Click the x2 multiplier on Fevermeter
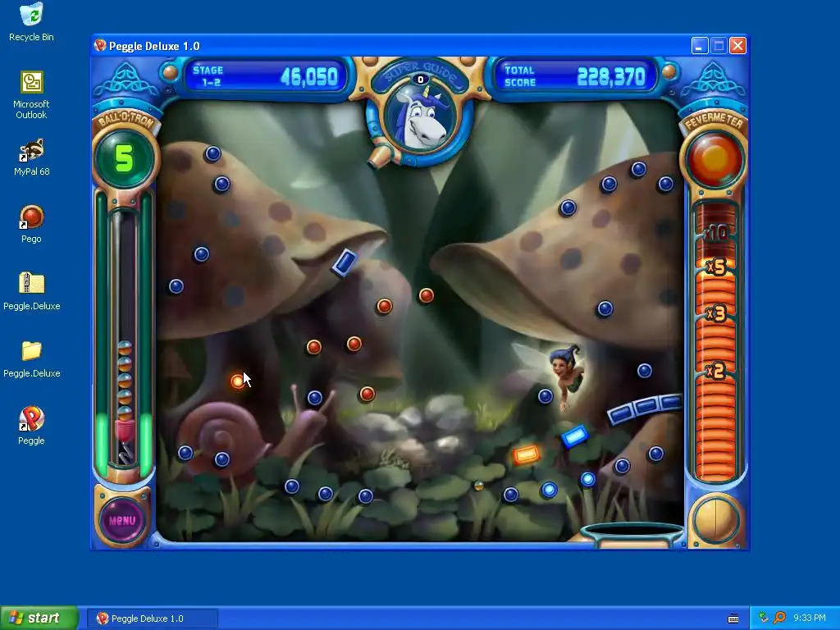The height and width of the screenshot is (630, 840). click(x=715, y=371)
